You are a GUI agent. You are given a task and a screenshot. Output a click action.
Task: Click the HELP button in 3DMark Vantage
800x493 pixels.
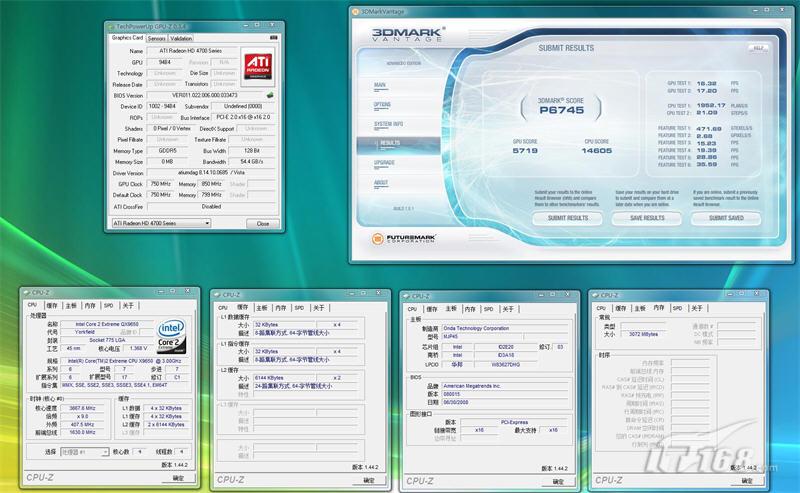[758, 48]
